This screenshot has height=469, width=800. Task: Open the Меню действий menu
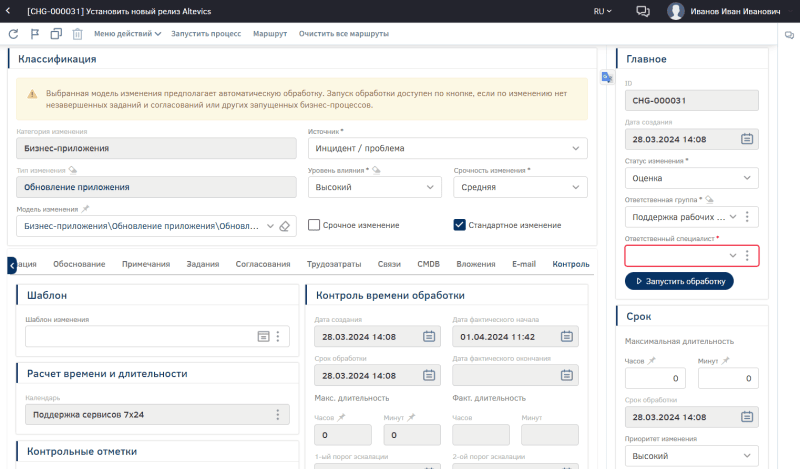click(127, 34)
